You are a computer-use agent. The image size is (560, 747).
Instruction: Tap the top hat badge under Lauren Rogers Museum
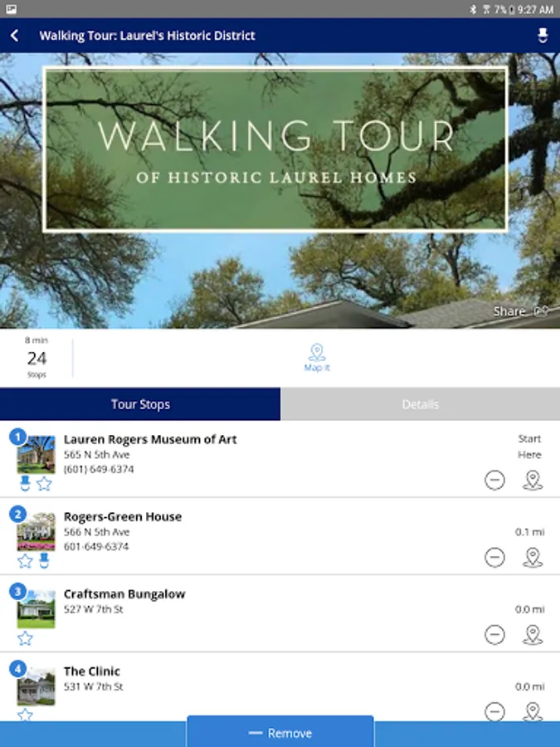[x=25, y=484]
